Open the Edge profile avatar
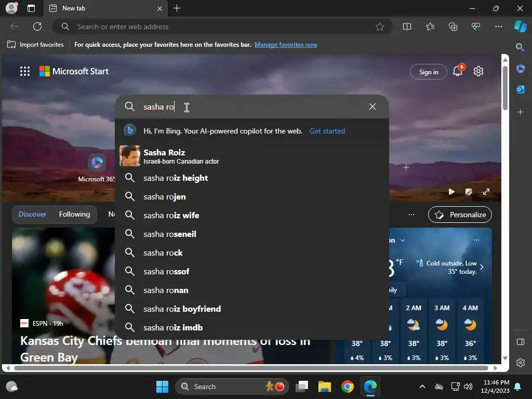This screenshot has height=399, width=532. pyautogui.click(x=11, y=8)
